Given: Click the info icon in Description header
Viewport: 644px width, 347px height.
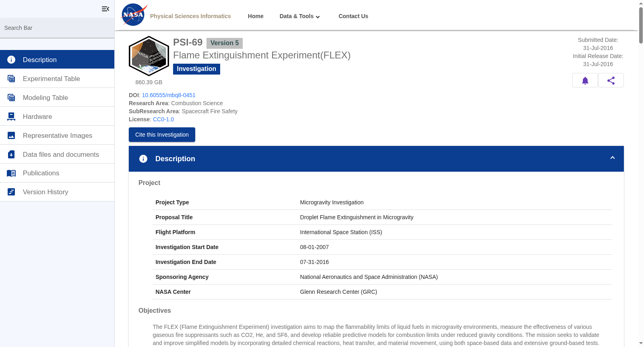Looking at the screenshot, I should 143,159.
